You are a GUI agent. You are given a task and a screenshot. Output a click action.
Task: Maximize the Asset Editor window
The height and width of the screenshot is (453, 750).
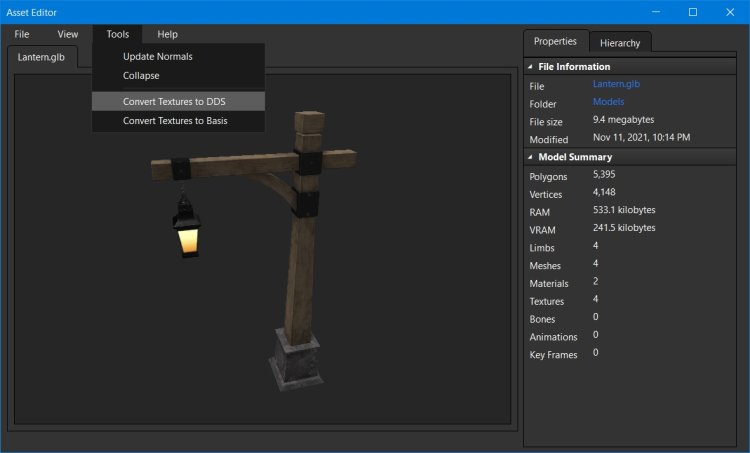[x=693, y=12]
